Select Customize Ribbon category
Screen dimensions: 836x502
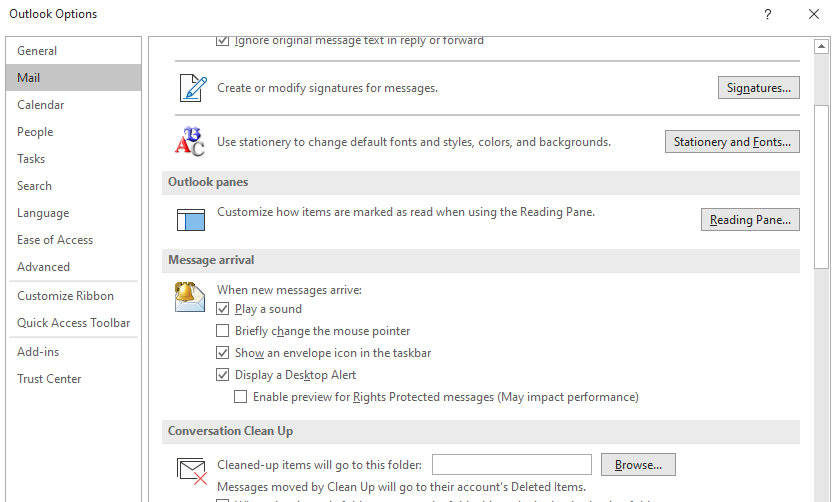pyautogui.click(x=74, y=296)
